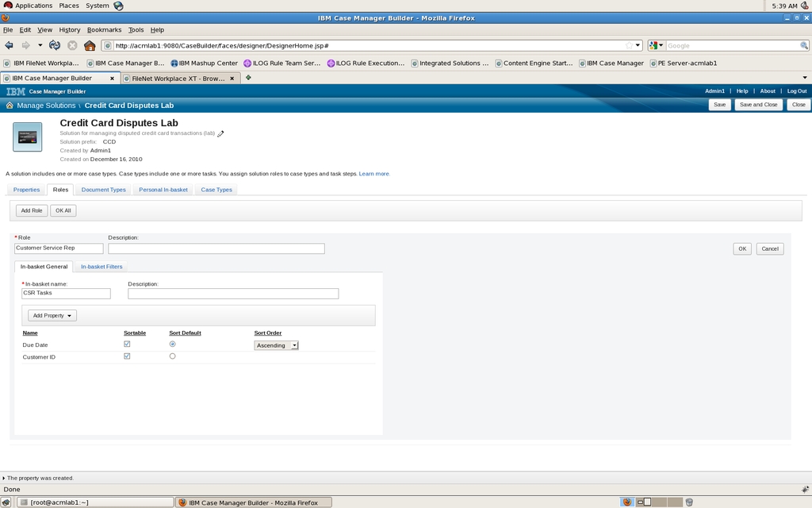Click the GNOME foot icon next to Applications

click(8, 6)
